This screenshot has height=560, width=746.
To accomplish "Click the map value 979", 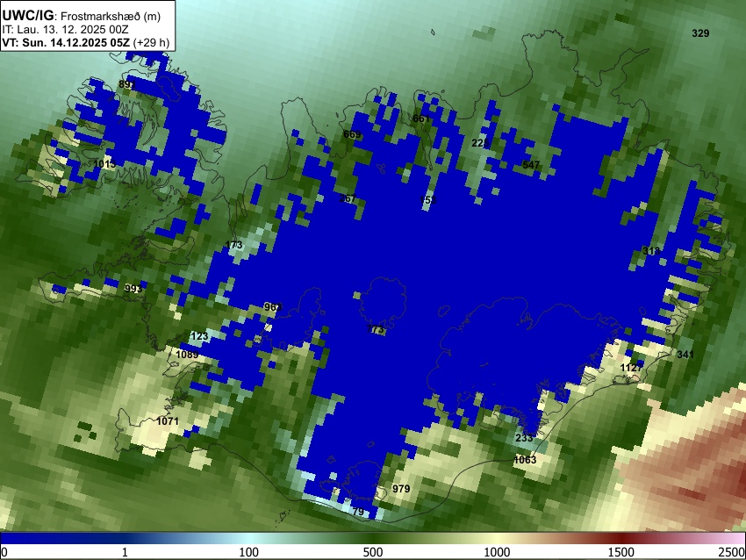I will pos(401,489).
